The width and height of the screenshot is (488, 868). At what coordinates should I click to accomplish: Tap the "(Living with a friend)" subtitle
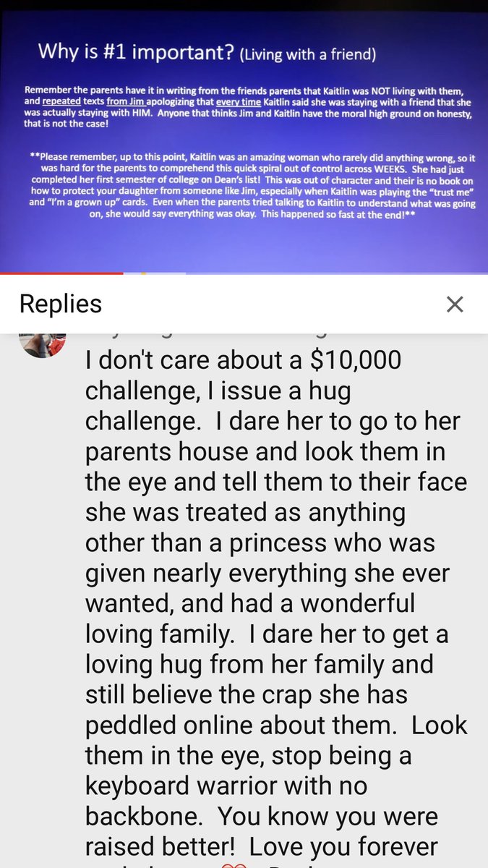[x=307, y=53]
